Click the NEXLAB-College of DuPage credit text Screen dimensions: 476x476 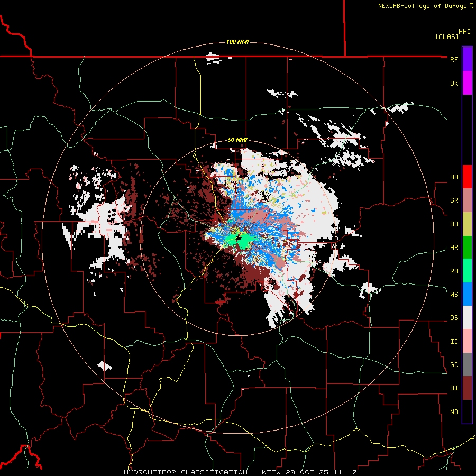point(422,6)
